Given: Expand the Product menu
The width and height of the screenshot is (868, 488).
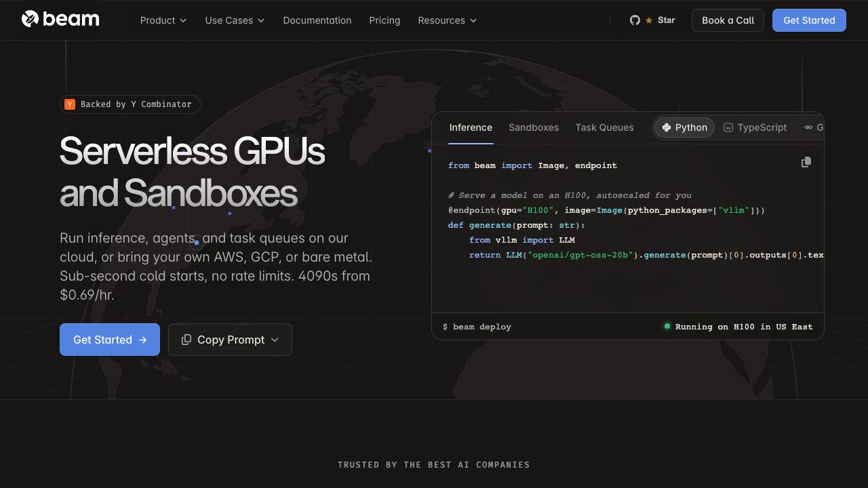Looking at the screenshot, I should pyautogui.click(x=163, y=20).
